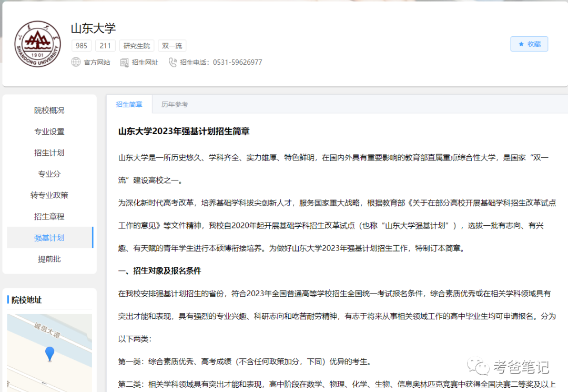Open 提前批 in the sidebar

(49, 259)
